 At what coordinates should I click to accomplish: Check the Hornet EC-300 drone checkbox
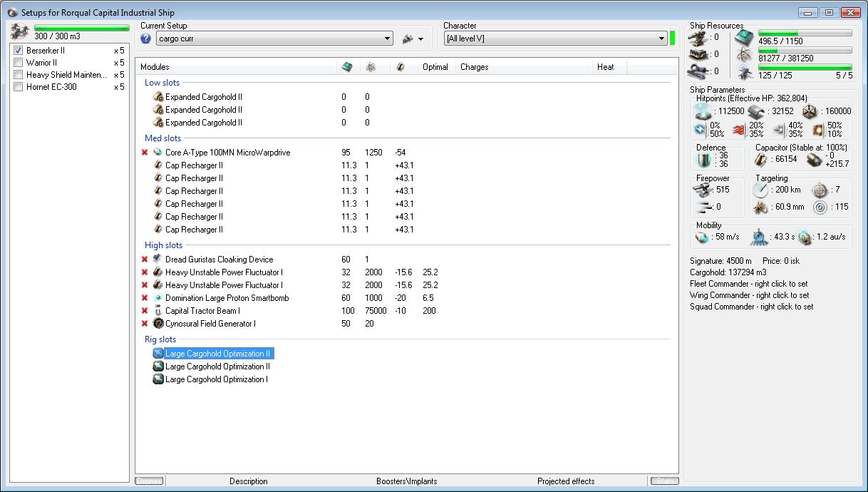click(x=19, y=87)
